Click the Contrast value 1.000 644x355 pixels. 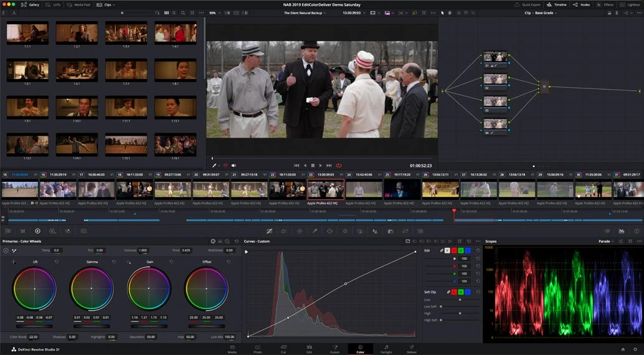[143, 250]
